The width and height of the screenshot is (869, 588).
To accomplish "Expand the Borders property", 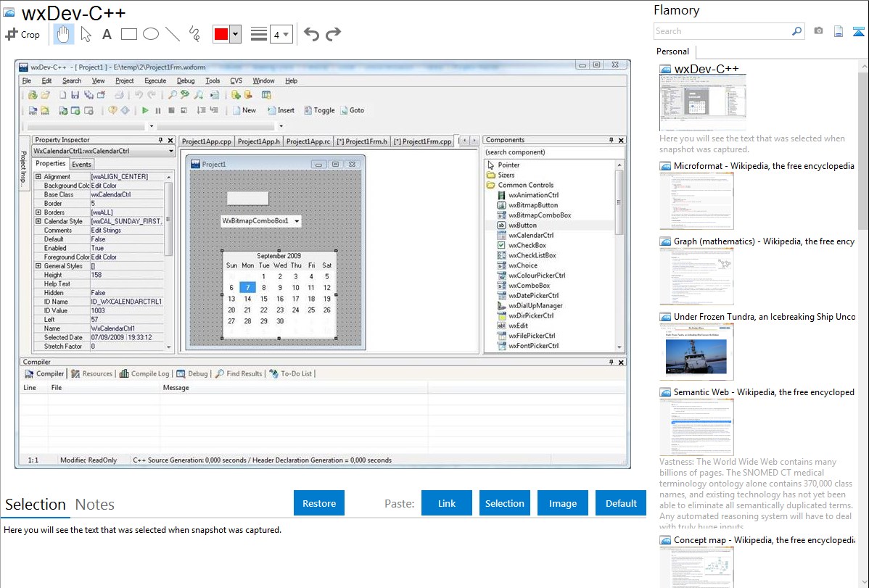I will point(38,212).
